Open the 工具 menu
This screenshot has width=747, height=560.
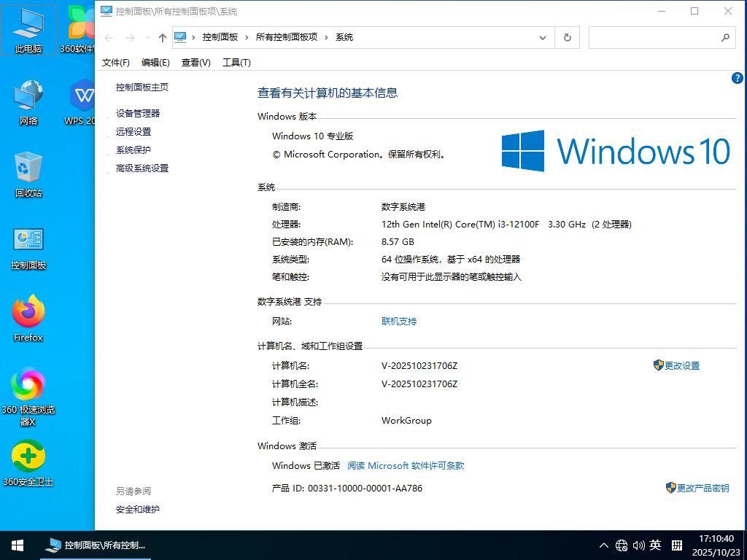236,63
